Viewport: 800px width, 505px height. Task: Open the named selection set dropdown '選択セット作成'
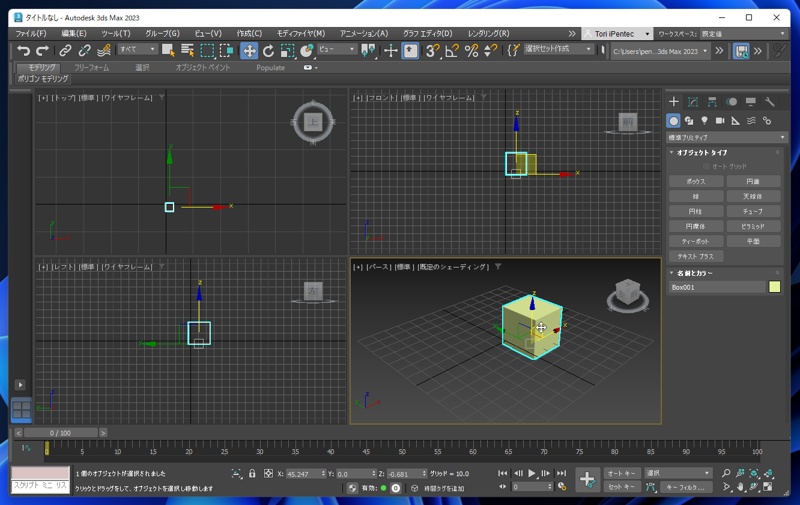[x=558, y=49]
